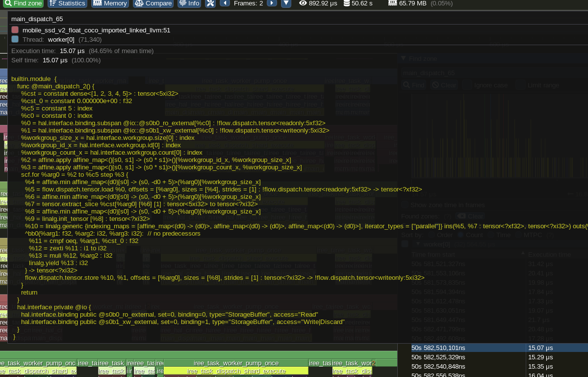This screenshot has height=377, width=588.
Task: Click the database icon showing 50.62 s
Action: 347,3
